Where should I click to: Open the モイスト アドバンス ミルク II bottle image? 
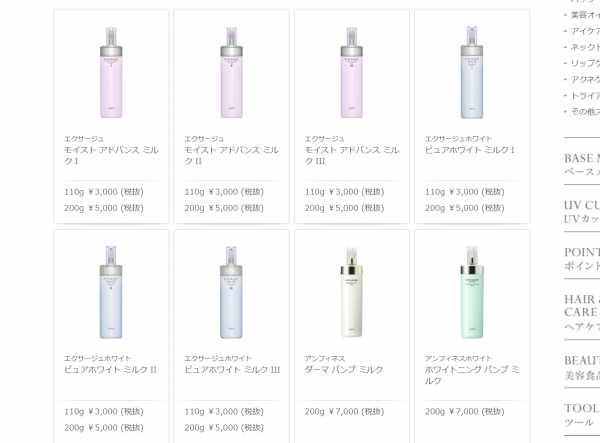tap(231, 73)
